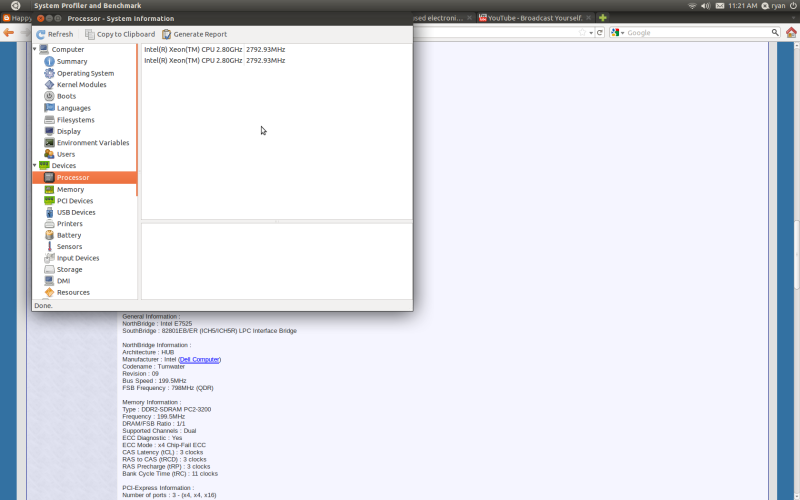Viewport: 800px width, 500px height.
Task: Click the Refresh toolbar icon
Action: pyautogui.click(x=41, y=34)
